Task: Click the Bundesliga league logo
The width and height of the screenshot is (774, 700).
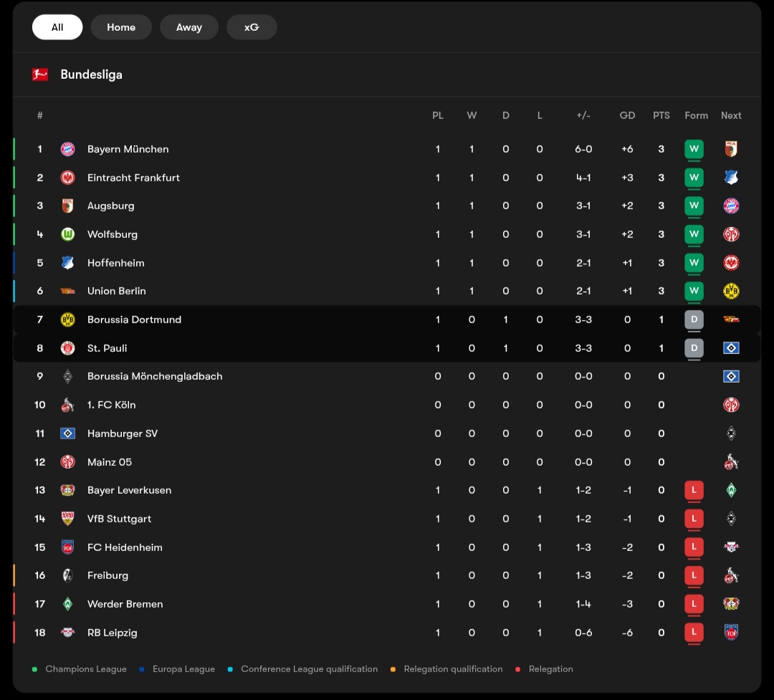Action: point(40,75)
